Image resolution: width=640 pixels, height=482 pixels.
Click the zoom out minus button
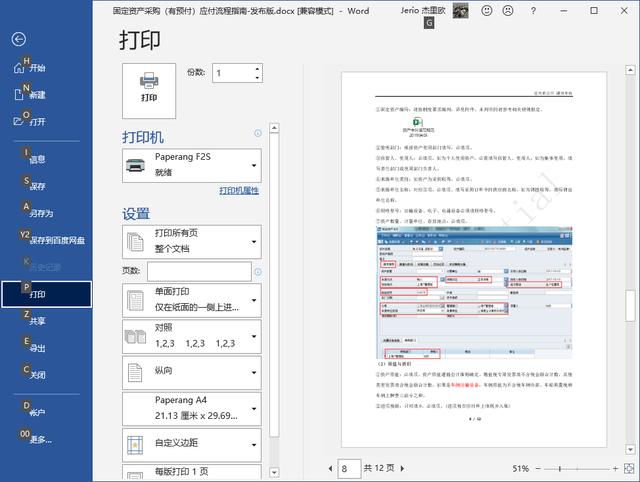click(x=538, y=469)
